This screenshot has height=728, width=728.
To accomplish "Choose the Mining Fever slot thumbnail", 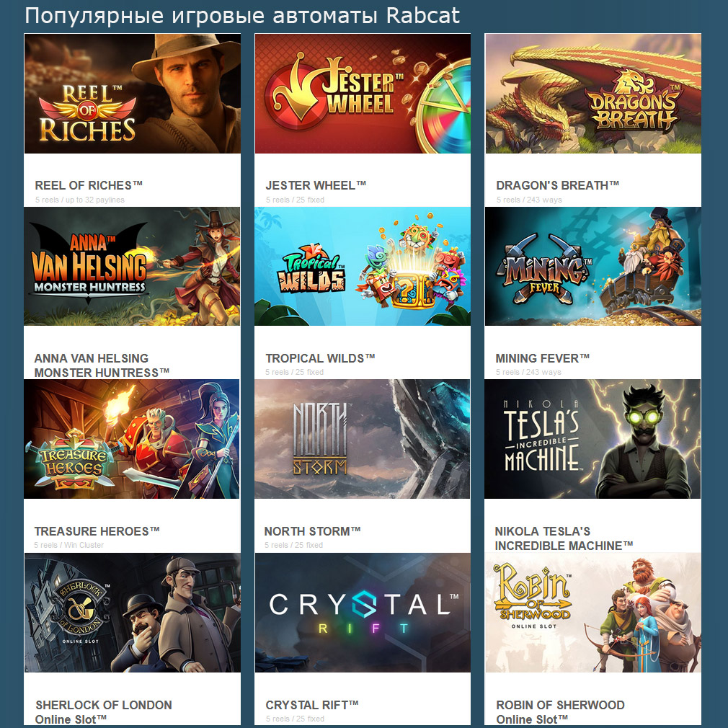I will point(593,266).
